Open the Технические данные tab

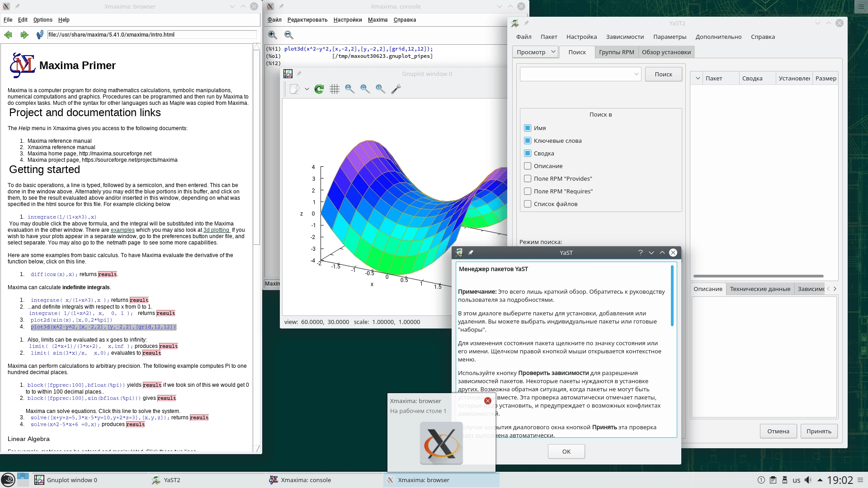pos(760,289)
